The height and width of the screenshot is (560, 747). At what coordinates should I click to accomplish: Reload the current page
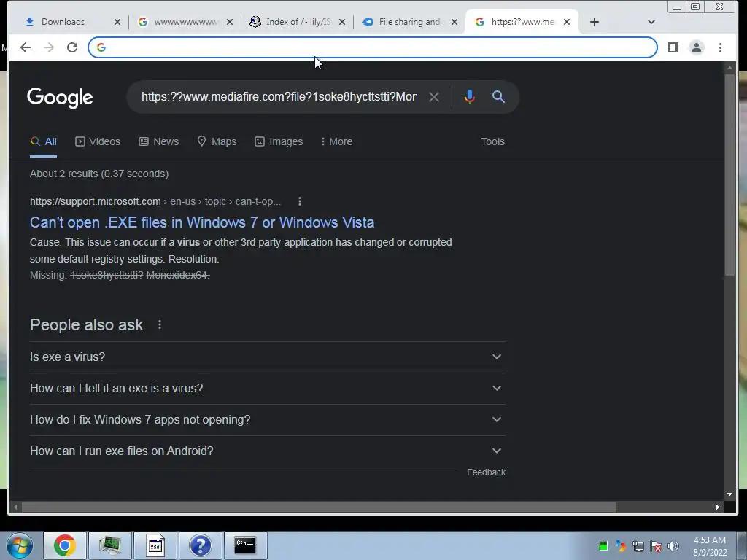pyautogui.click(x=72, y=47)
